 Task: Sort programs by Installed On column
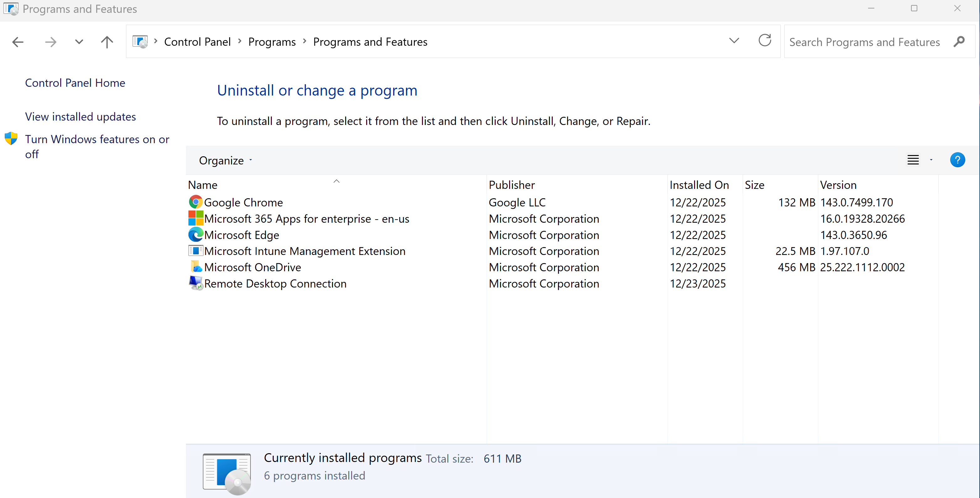(699, 185)
